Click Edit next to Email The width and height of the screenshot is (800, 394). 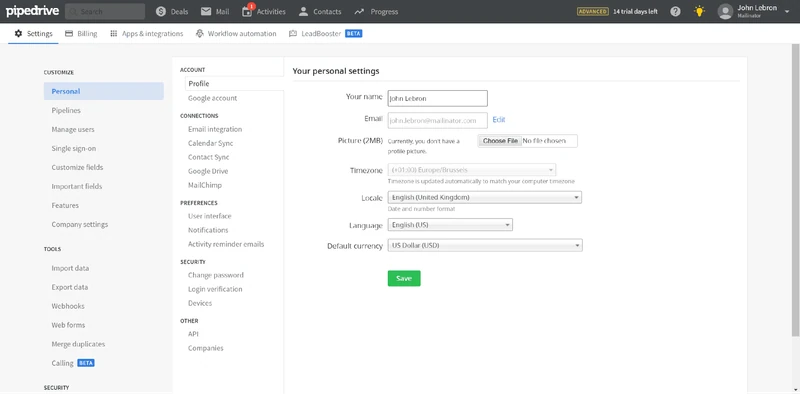tap(498, 119)
